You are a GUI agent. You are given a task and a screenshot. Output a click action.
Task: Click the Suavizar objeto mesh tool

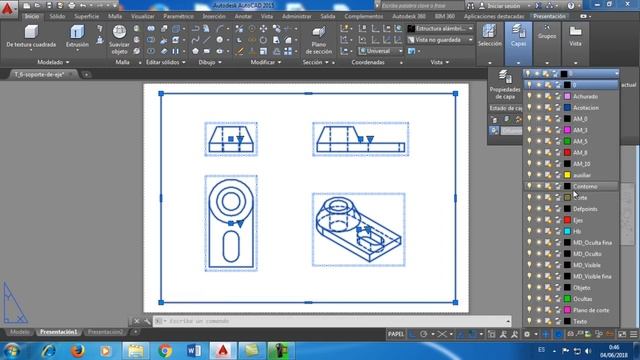coord(119,39)
